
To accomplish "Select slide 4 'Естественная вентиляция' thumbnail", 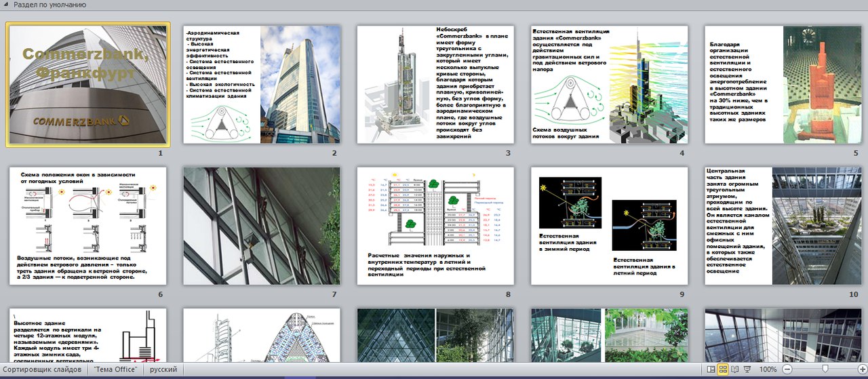I will 609,84.
